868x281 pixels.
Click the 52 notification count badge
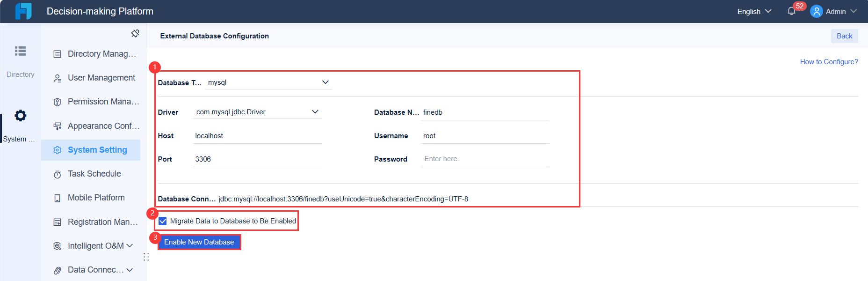[800, 6]
